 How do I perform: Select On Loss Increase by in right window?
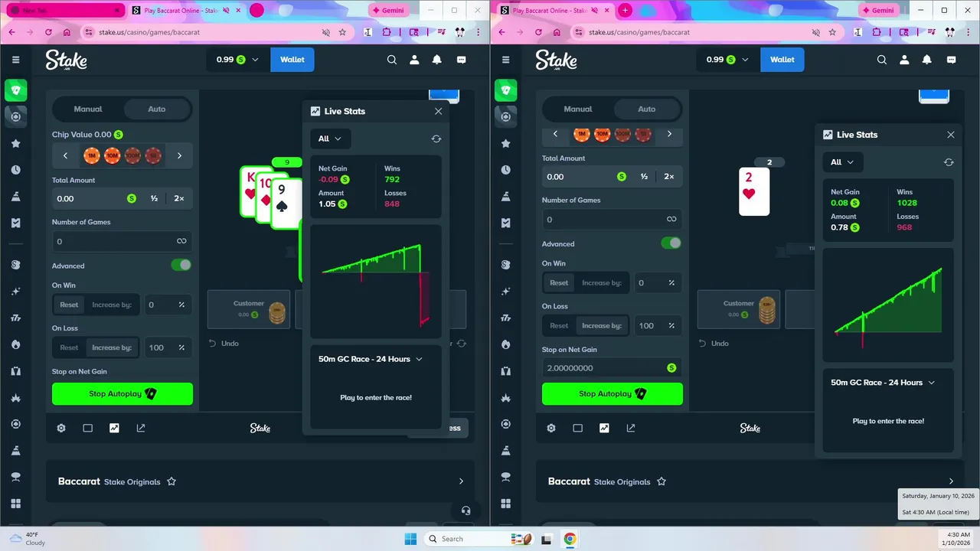(602, 325)
